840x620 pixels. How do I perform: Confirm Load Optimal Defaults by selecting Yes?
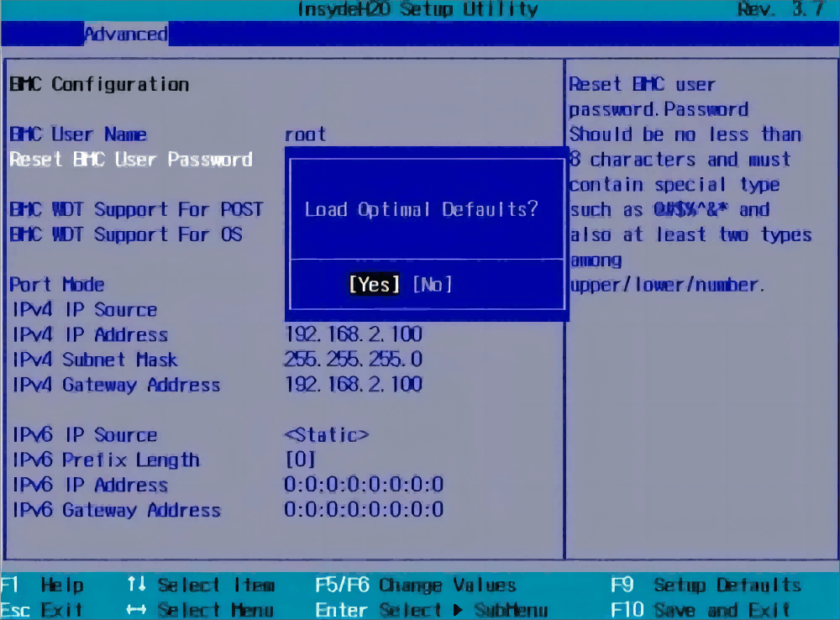[x=374, y=284]
